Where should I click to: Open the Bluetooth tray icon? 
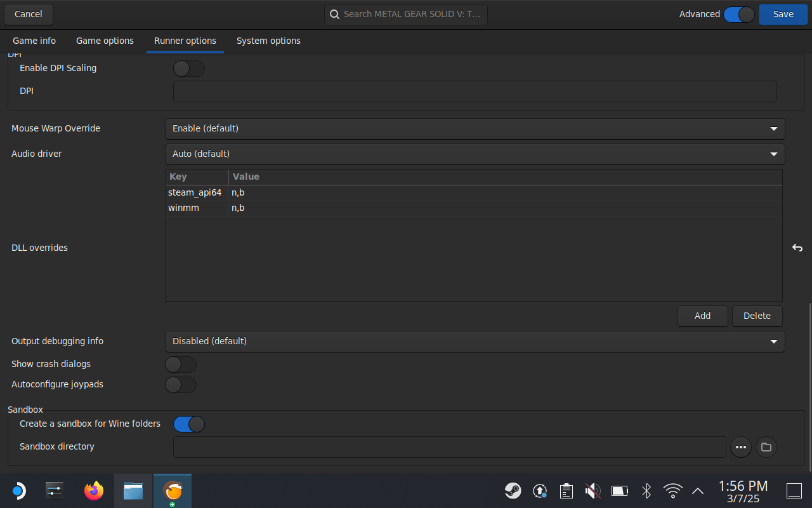pyautogui.click(x=646, y=490)
